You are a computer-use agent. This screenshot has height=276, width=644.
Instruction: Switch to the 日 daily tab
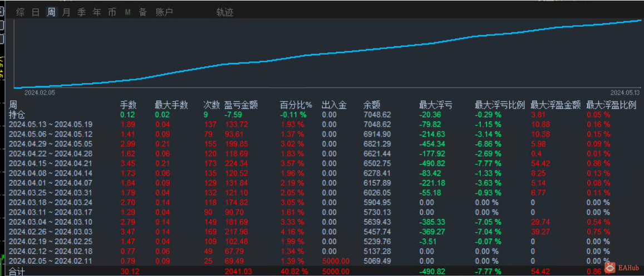point(36,12)
